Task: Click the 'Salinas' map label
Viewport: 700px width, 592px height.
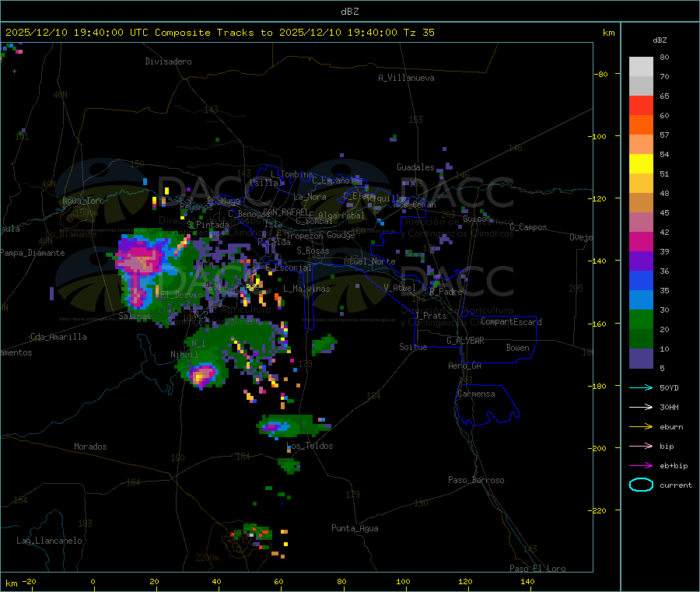Action: coord(135,316)
